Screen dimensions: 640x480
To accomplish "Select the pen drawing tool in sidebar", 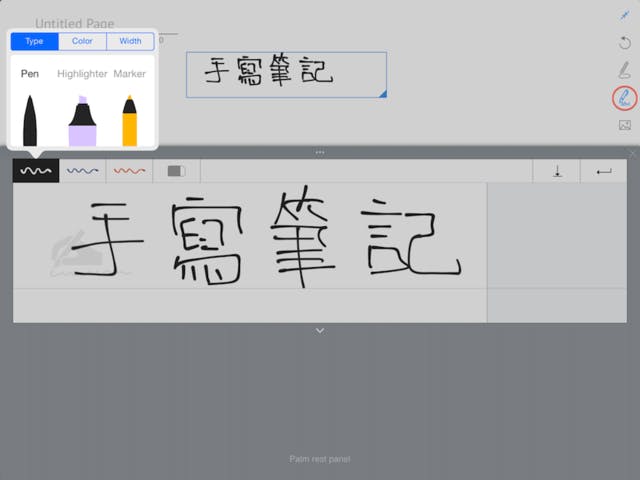I will pos(625,70).
